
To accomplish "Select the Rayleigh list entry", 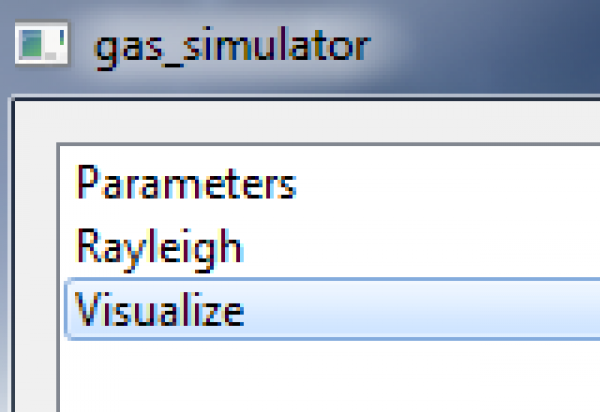I will 158,247.
